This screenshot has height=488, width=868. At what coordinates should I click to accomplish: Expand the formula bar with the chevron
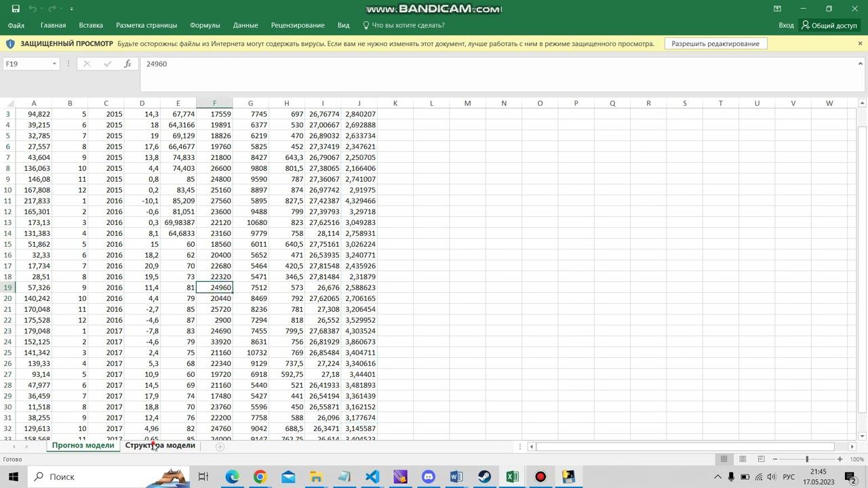[x=860, y=63]
